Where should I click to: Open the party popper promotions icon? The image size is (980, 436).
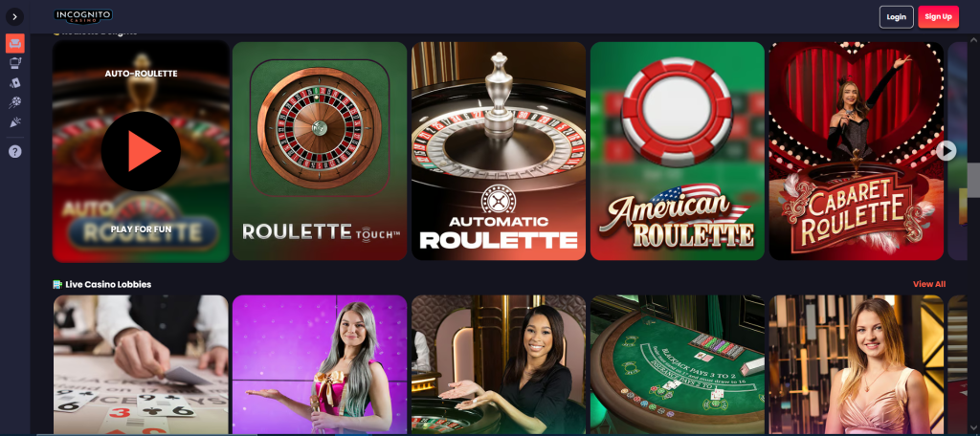15,122
